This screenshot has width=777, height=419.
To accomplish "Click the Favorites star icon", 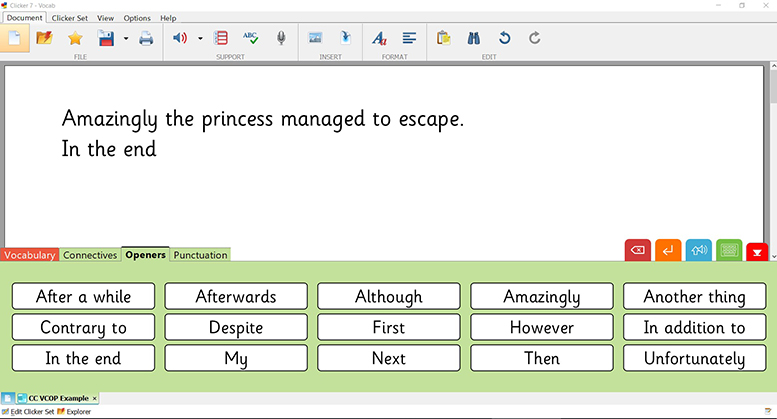I will click(75, 39).
